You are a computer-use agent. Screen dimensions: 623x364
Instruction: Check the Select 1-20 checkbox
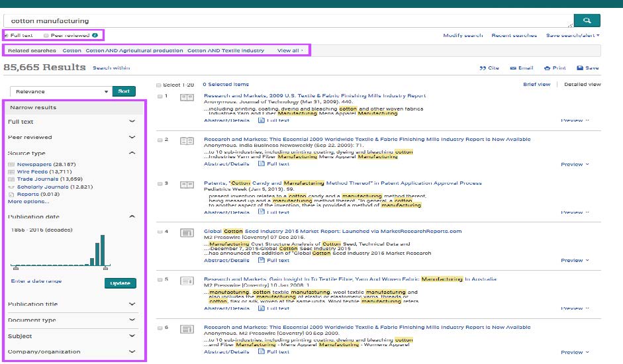[158, 85]
